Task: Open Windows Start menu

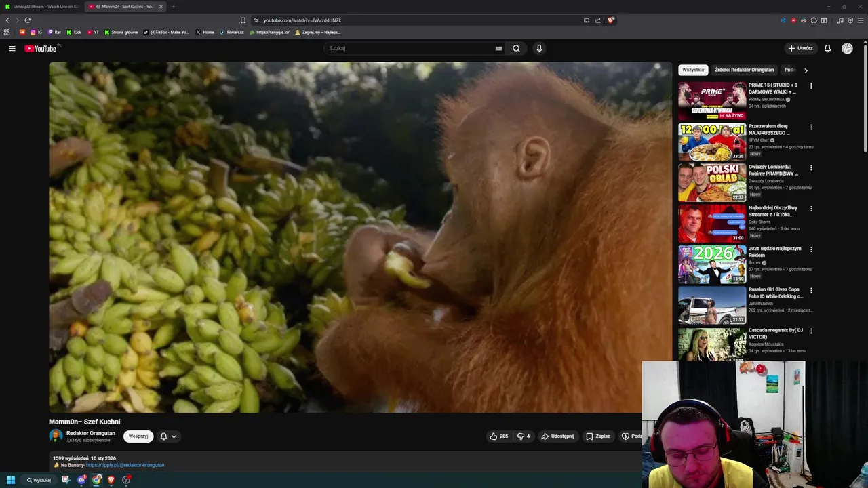Action: click(x=11, y=480)
